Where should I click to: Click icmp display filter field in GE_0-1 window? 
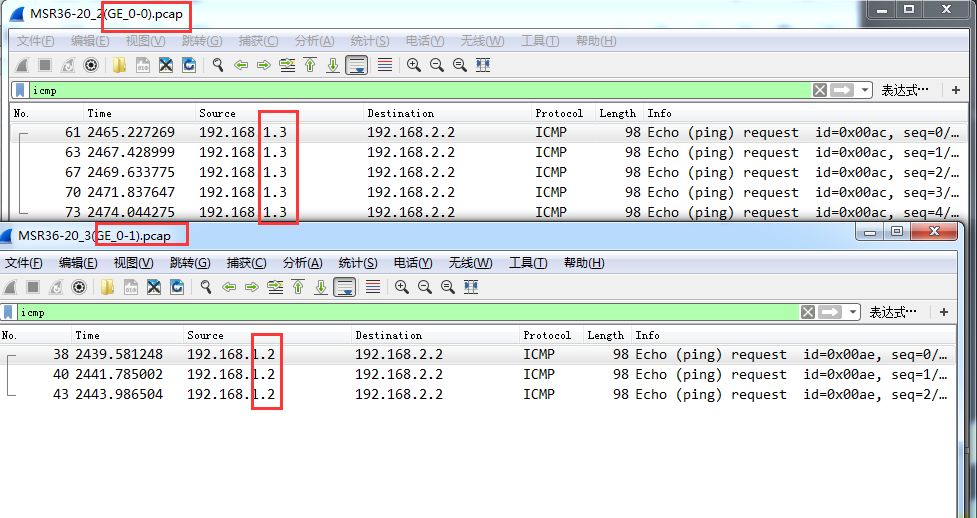[400, 312]
